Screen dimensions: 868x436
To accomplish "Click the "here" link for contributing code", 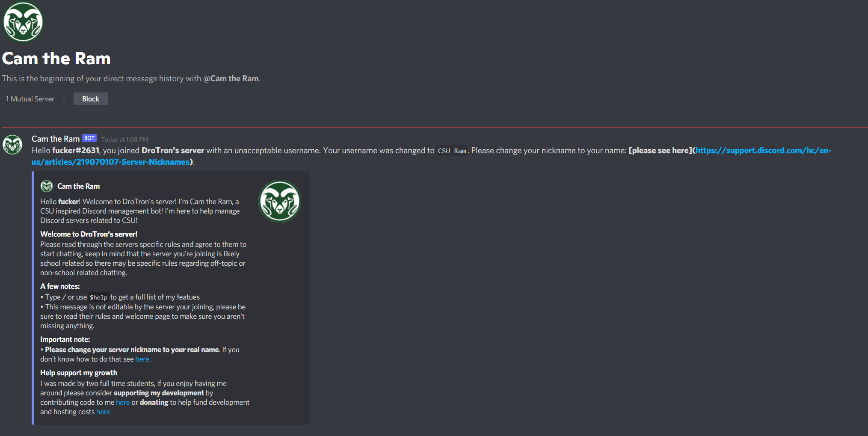I will (x=123, y=403).
